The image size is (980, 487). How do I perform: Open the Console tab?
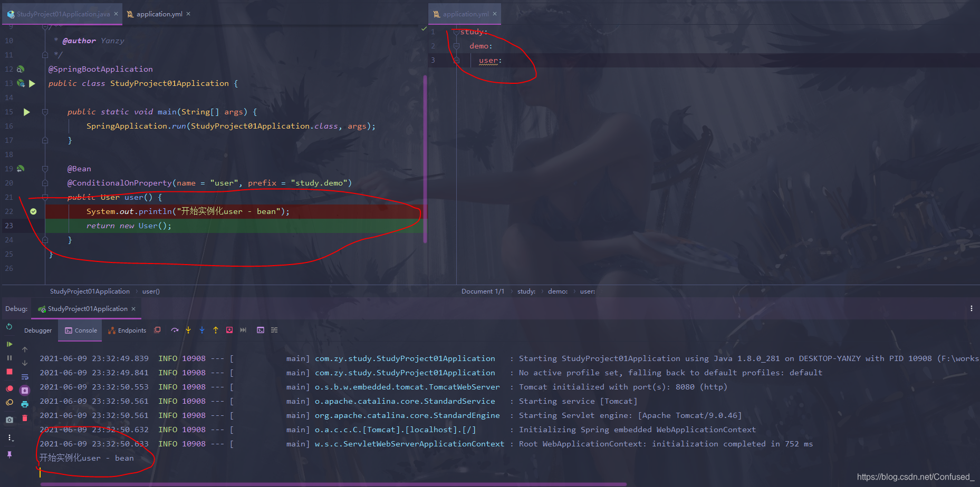81,330
